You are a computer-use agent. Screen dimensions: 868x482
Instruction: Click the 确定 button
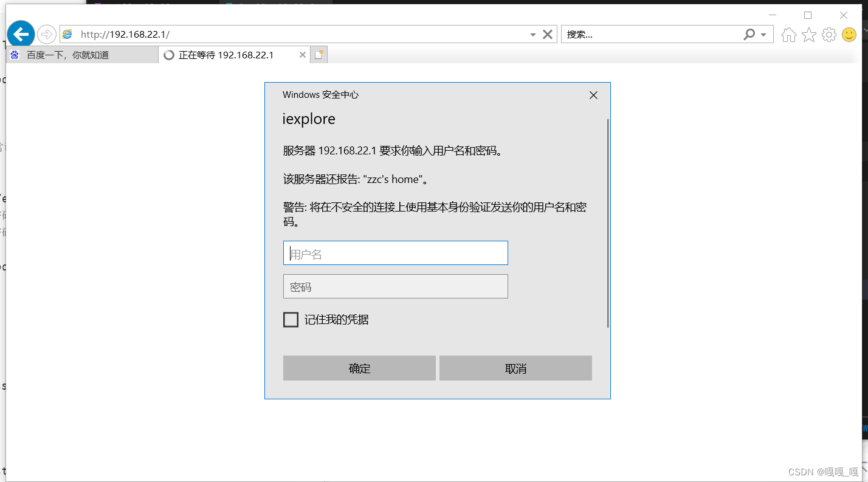pos(359,368)
